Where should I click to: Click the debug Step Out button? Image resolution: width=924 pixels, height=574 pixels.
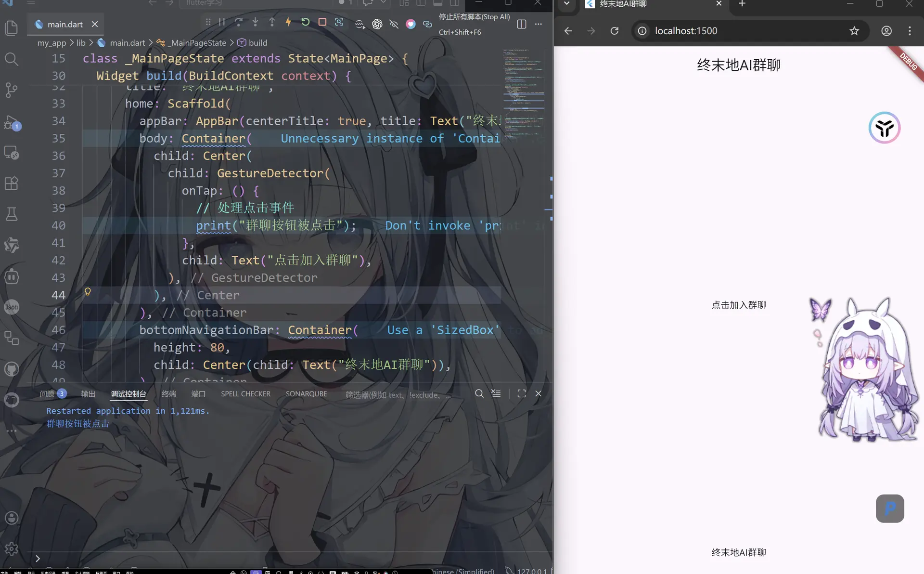[x=272, y=22]
